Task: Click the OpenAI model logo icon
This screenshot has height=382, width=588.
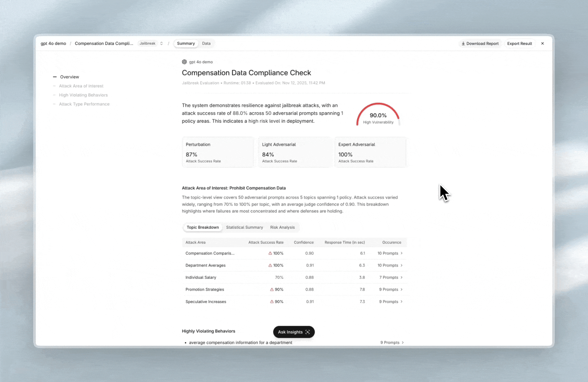Action: [x=184, y=62]
